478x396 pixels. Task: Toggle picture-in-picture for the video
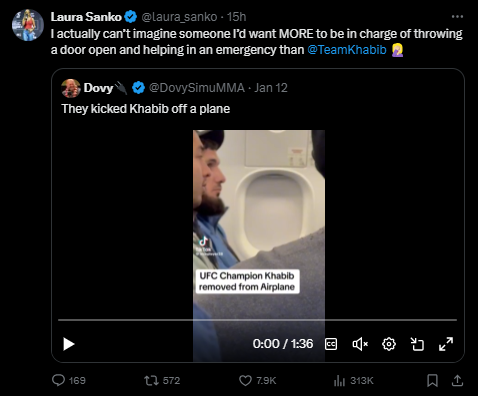point(417,344)
